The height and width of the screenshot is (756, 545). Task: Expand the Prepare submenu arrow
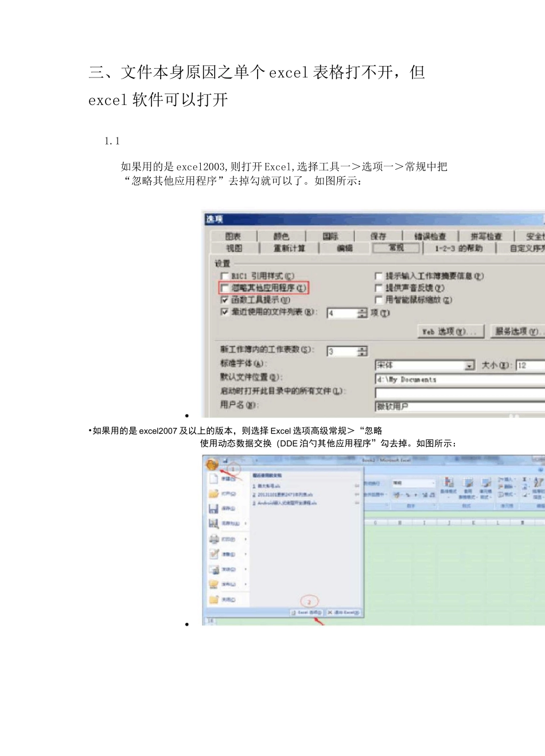coord(246,554)
